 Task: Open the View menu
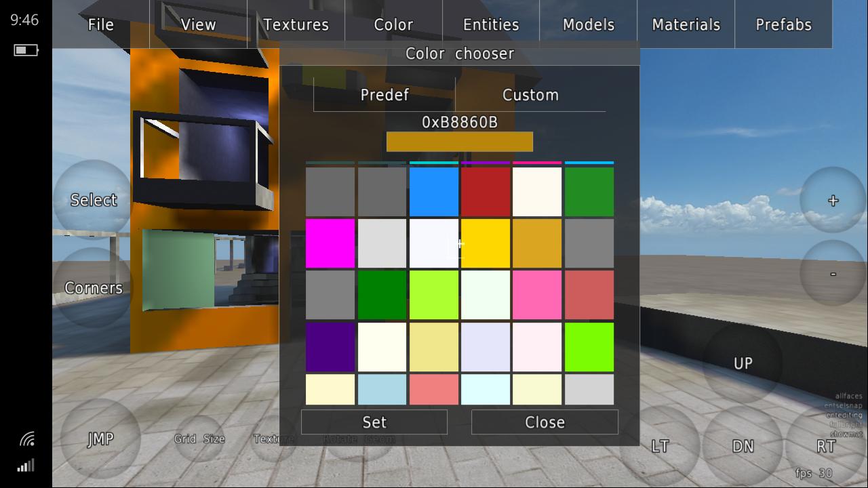(x=199, y=24)
